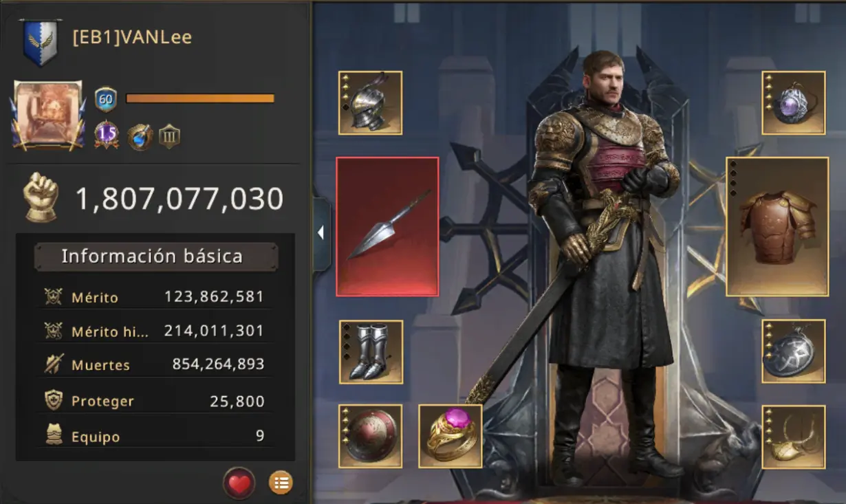Select the pillar building badge icon
Image resolution: width=846 pixels, height=504 pixels.
169,136
